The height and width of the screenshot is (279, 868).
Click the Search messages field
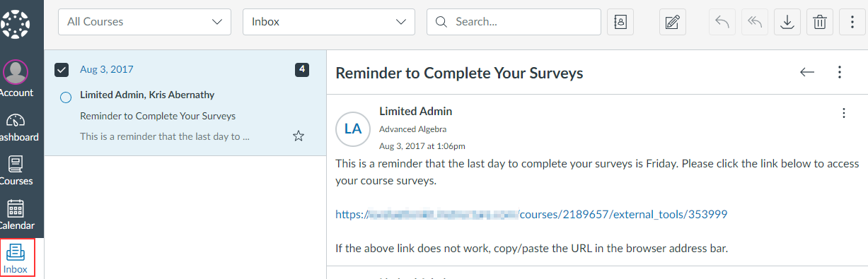coord(514,22)
